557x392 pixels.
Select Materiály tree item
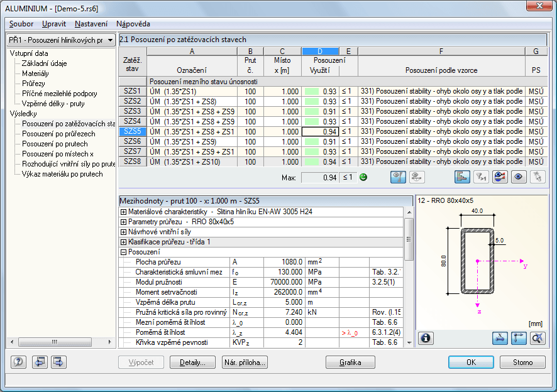pyautogui.click(x=35, y=73)
